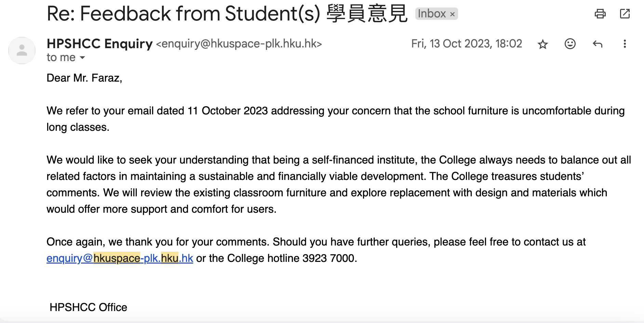Print this email message
Screen dimensions: 644x323
pyautogui.click(x=600, y=14)
